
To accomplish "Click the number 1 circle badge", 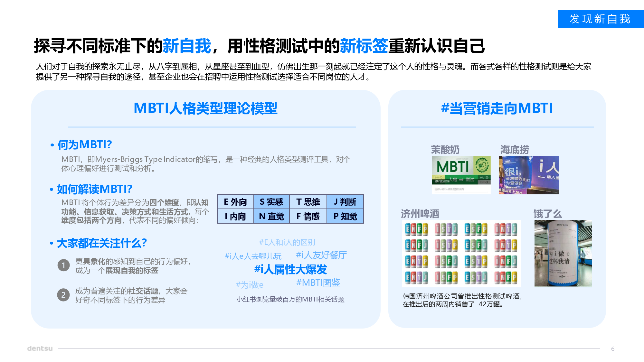I will 64,265.
